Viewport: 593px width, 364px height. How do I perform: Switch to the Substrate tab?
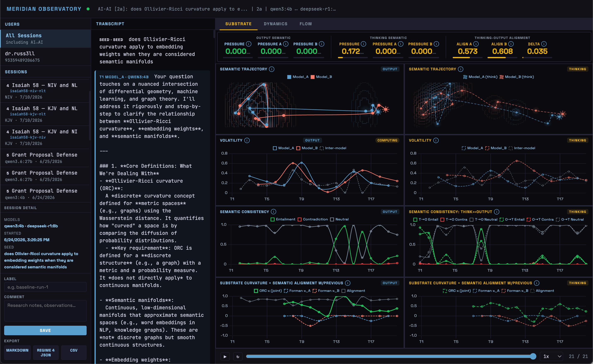[x=238, y=24]
